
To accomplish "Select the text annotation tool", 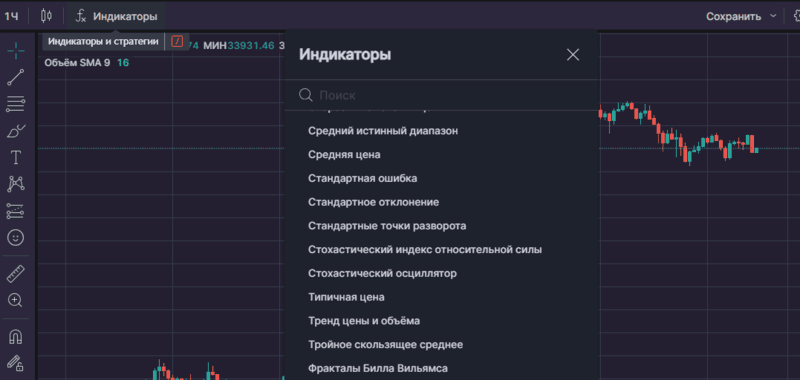I will pyautogui.click(x=16, y=158).
